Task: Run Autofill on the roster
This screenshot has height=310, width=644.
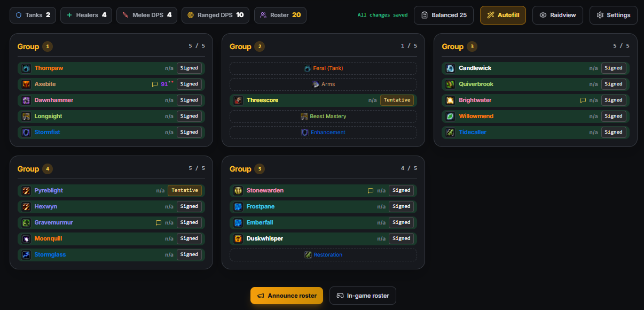Action: (x=503, y=15)
